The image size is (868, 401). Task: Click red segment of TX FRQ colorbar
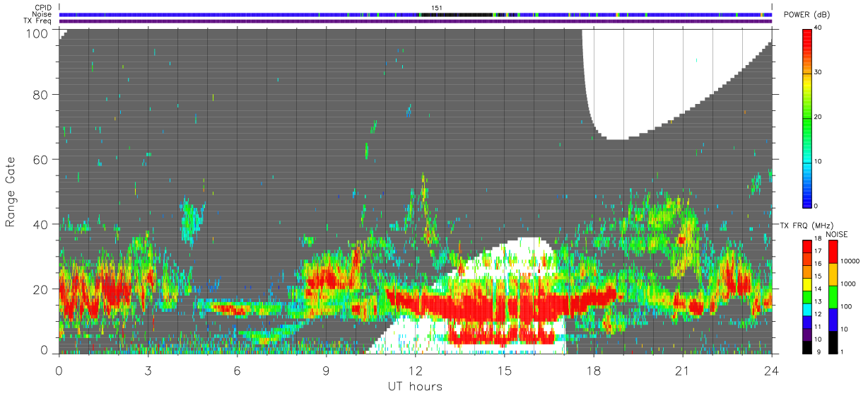[807, 246]
